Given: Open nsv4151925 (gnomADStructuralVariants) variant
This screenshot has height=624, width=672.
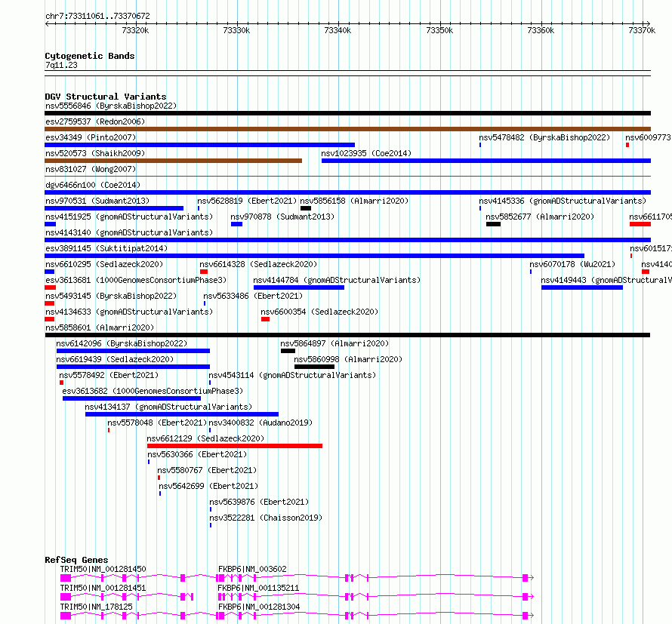Looking at the screenshot, I should click(x=129, y=217).
